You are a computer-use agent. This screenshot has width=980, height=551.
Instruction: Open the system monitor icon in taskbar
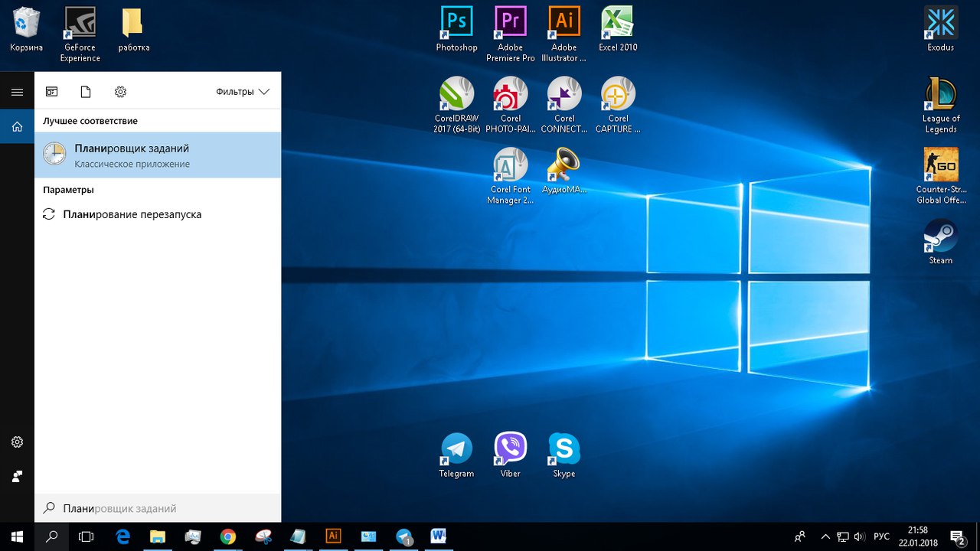coord(192,536)
